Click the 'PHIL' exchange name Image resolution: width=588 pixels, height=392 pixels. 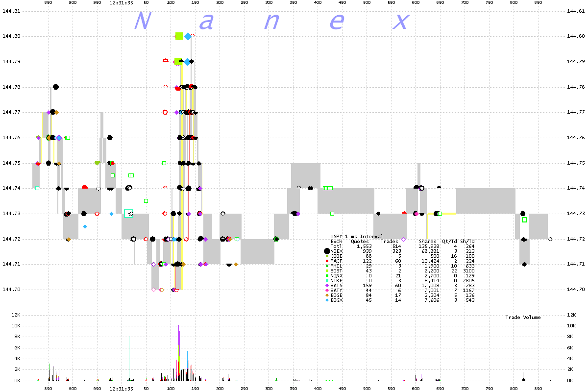click(337, 266)
